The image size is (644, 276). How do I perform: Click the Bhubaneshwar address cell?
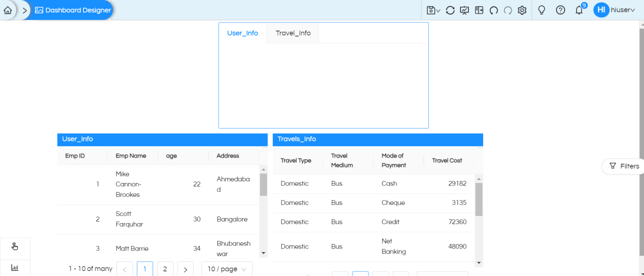[233, 249]
